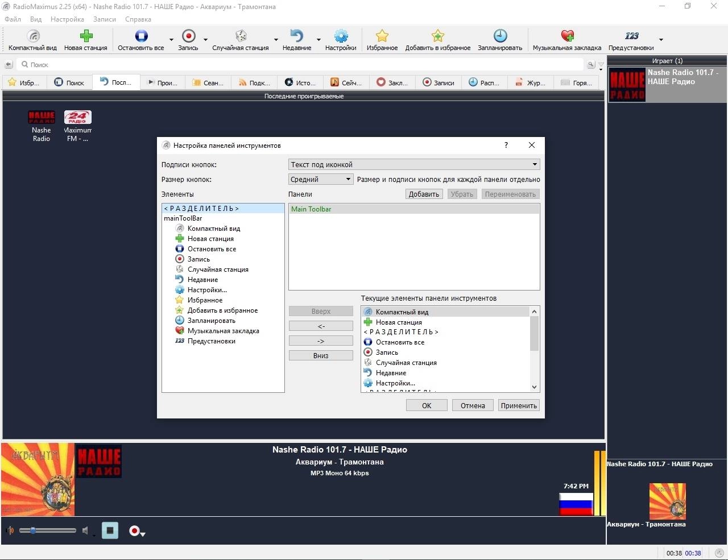Click the -> add element button

point(321,341)
